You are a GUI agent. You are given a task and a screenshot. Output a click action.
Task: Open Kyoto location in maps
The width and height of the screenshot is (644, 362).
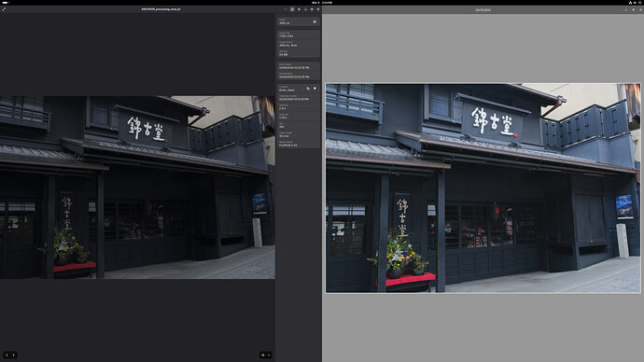tap(315, 89)
